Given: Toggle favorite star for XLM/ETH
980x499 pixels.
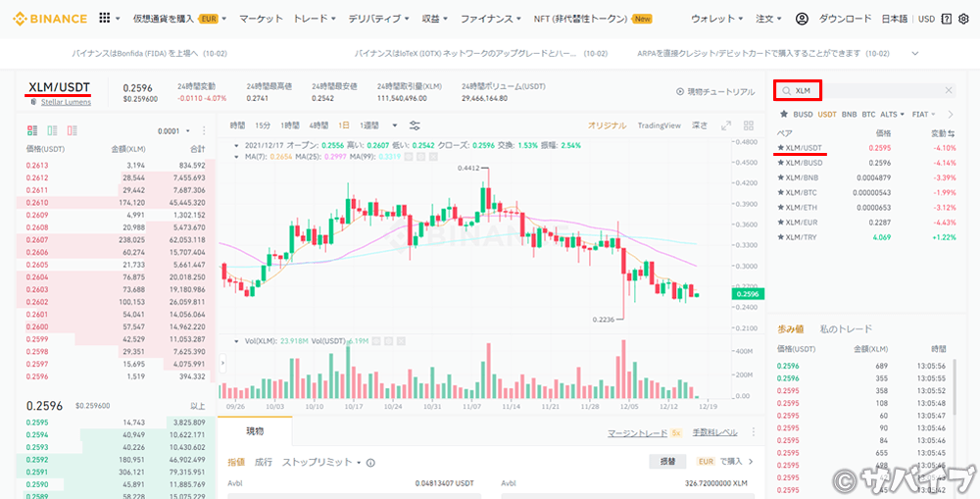Looking at the screenshot, I should [x=781, y=208].
